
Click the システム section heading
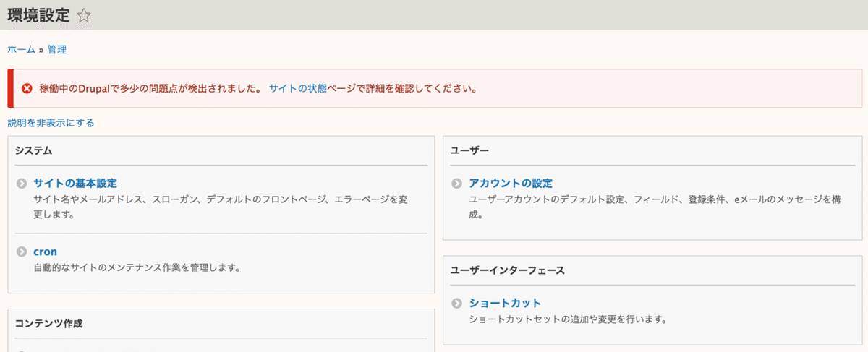34,150
